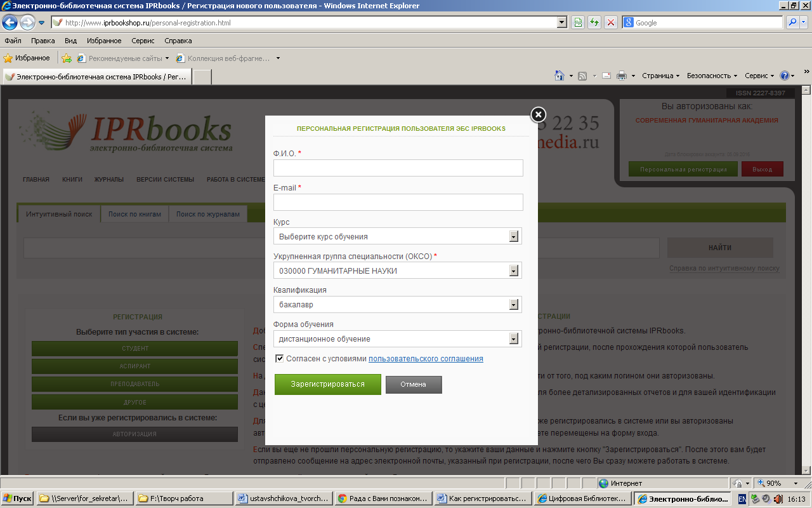Open the Как регистрироваться taskbar item

click(x=482, y=498)
